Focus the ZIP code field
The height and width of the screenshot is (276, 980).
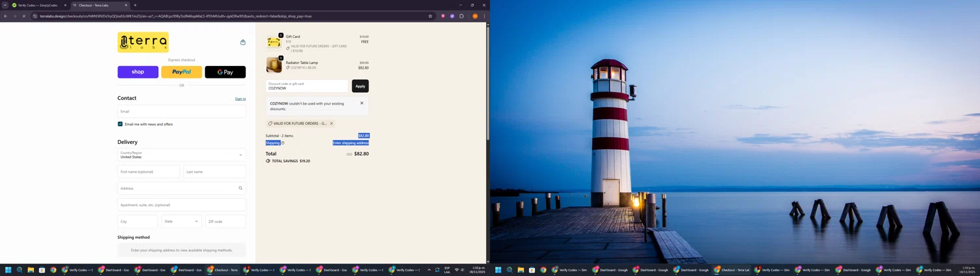tap(225, 222)
